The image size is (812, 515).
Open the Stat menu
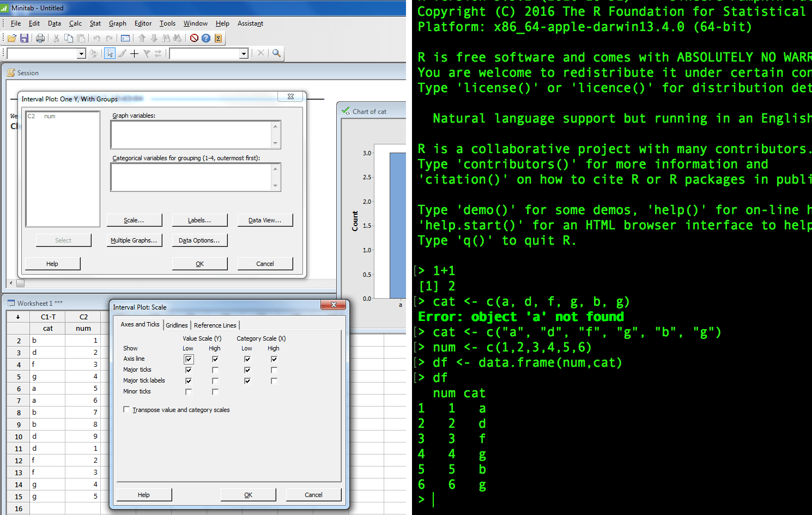95,23
